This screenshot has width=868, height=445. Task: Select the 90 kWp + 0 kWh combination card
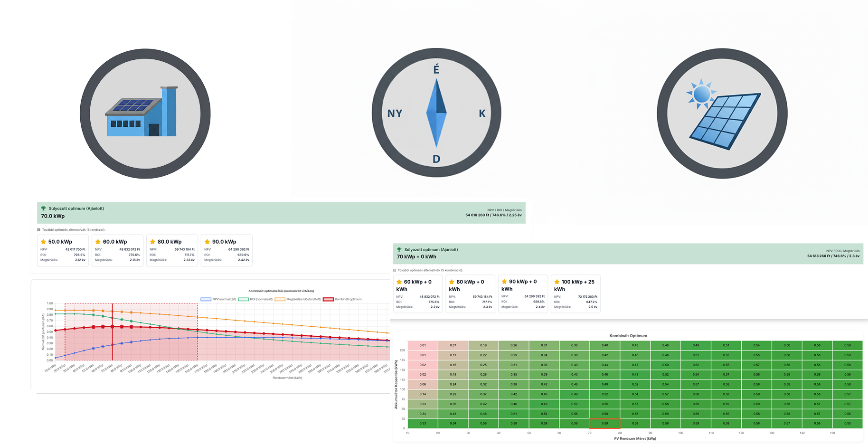click(523, 294)
